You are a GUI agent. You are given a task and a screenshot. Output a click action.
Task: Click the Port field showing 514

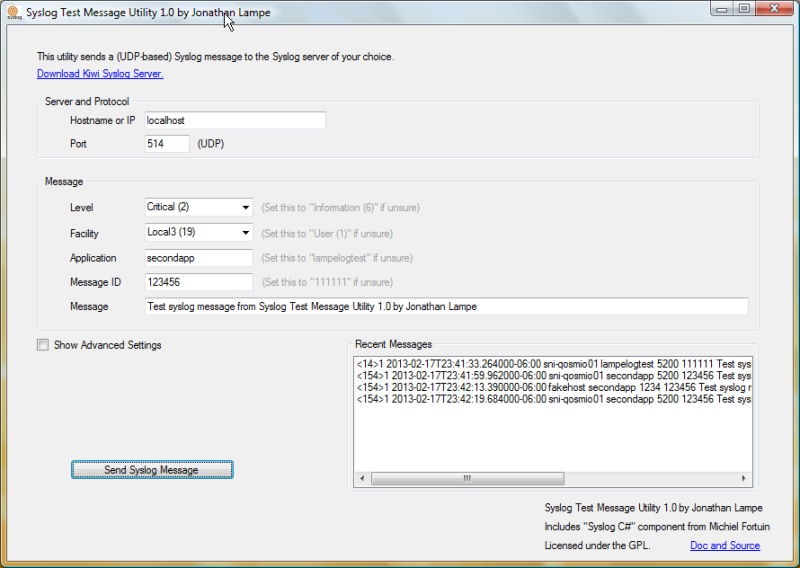click(167, 144)
